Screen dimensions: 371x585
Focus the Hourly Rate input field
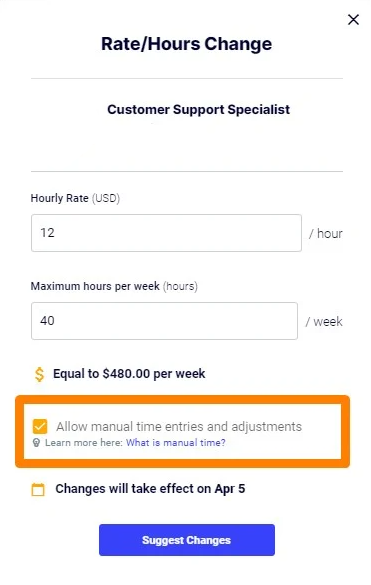(x=166, y=233)
